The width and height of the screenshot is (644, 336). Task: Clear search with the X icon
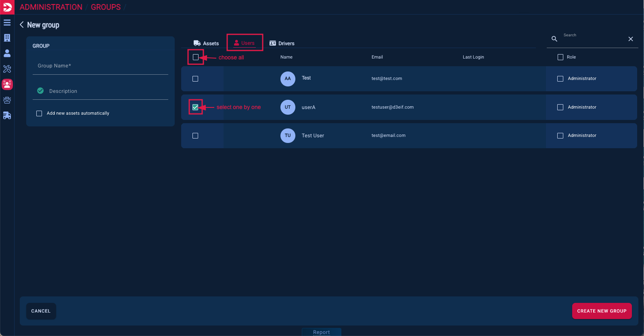pos(630,39)
